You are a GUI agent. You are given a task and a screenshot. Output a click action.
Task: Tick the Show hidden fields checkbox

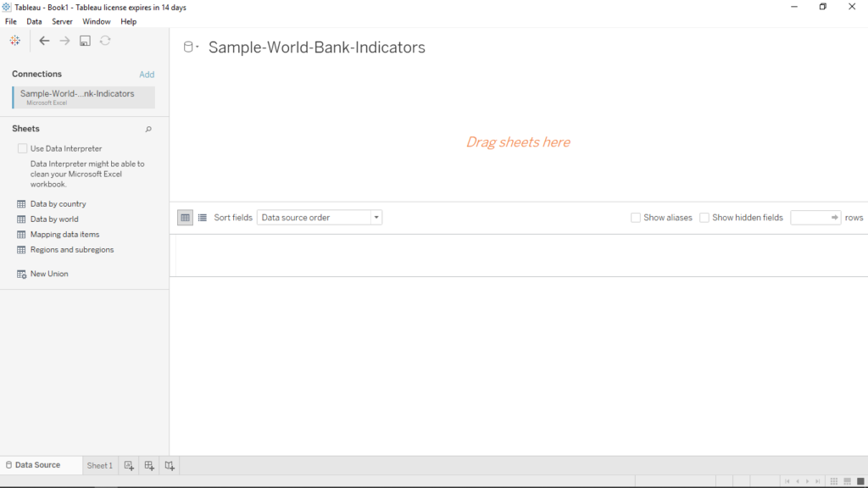[x=704, y=218]
